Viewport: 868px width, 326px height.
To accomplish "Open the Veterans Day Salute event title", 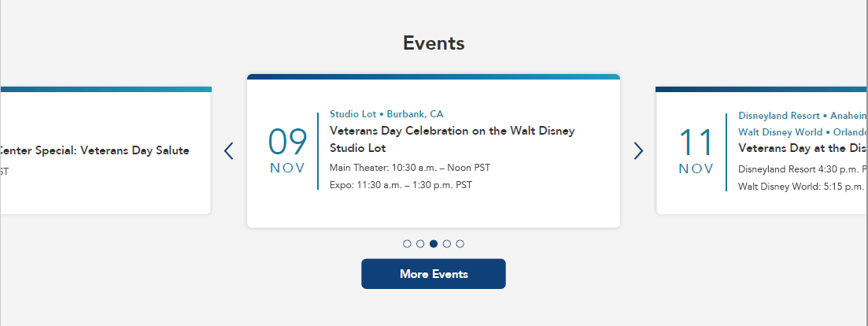I will click(x=94, y=150).
